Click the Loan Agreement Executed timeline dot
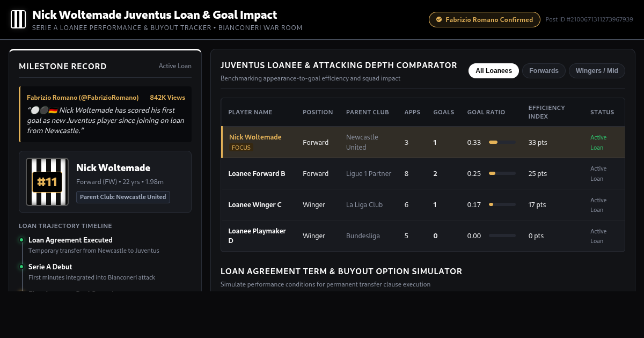Image resolution: width=644 pixels, height=338 pixels. 21,240
